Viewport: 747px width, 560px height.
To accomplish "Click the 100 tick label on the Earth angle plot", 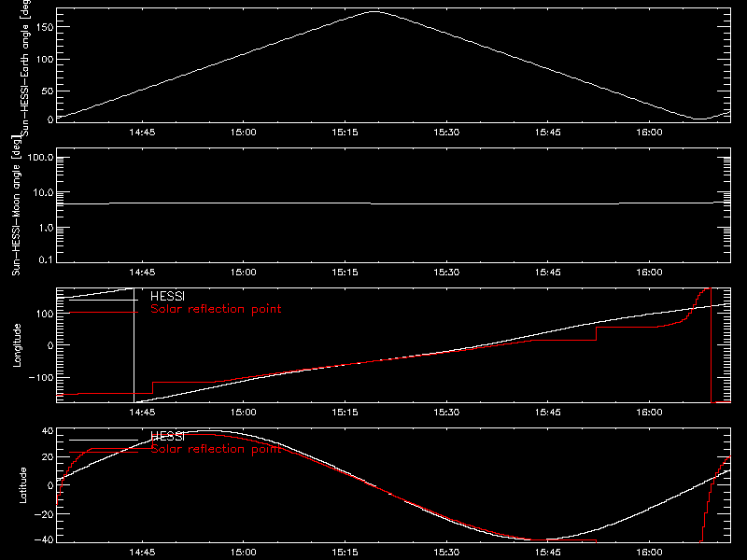I will [45, 60].
